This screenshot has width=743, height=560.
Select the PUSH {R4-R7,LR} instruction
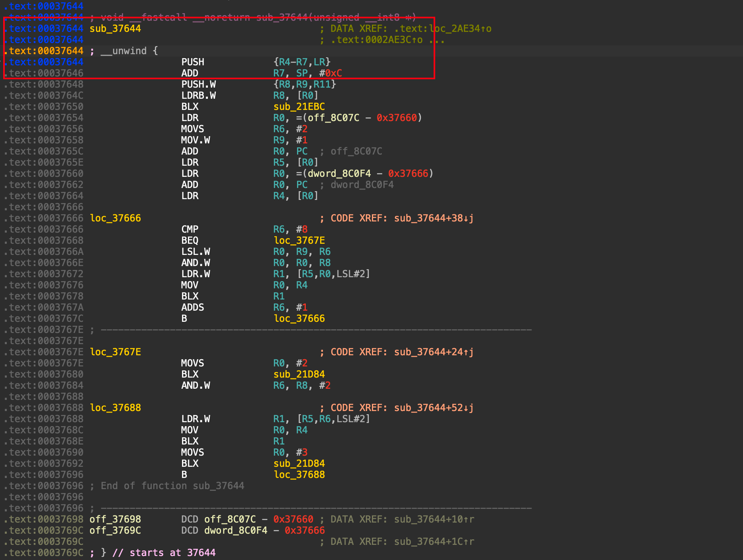256,62
